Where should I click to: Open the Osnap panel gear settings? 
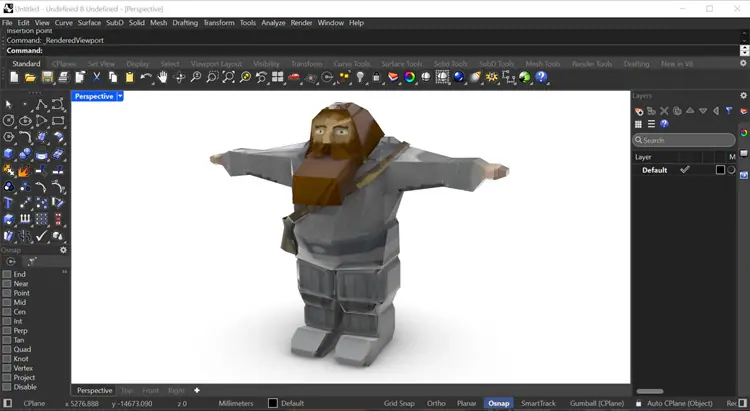[63, 250]
